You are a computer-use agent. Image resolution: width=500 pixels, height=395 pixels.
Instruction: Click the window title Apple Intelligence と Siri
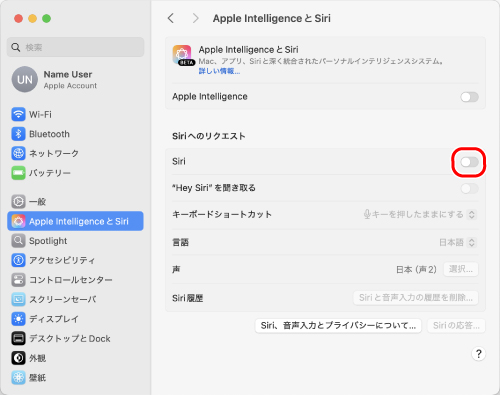(272, 18)
